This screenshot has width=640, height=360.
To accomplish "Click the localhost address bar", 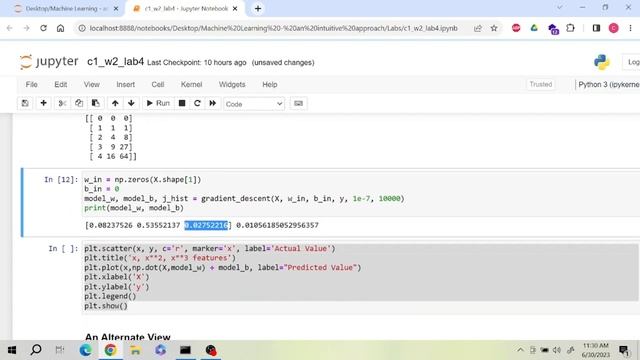I will pyautogui.click(x=273, y=28).
